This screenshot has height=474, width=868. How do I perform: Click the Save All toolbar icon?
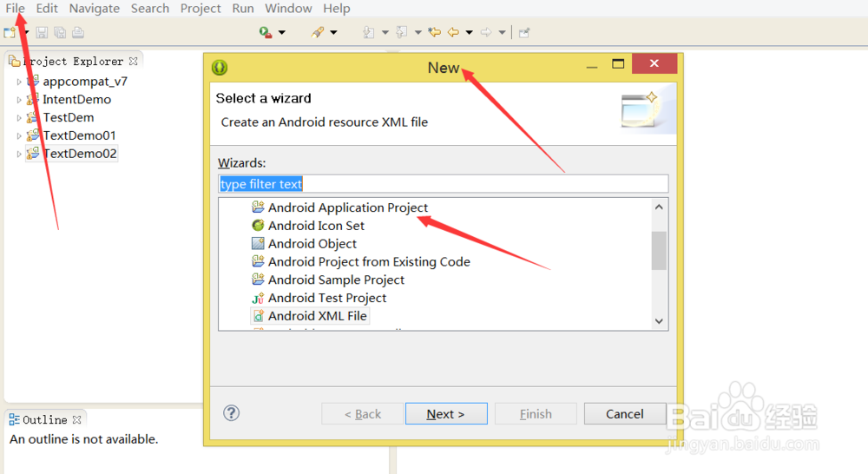[x=60, y=33]
